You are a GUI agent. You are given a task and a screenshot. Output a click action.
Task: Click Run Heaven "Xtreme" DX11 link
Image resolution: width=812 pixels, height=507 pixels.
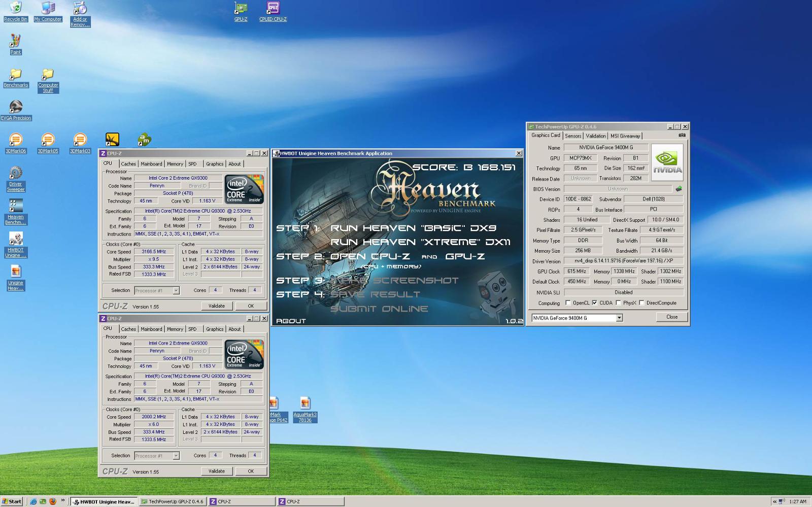point(420,242)
